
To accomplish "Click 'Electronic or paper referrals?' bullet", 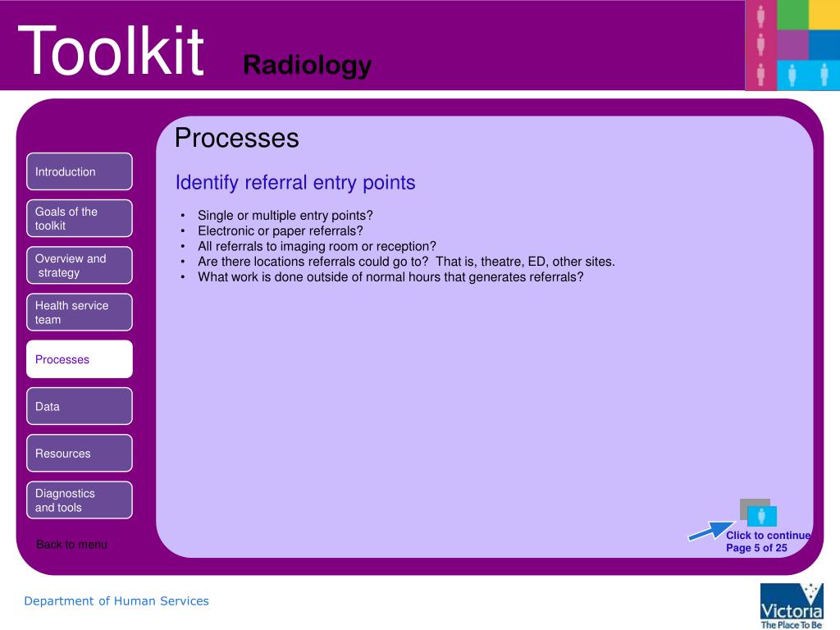I will [x=281, y=231].
